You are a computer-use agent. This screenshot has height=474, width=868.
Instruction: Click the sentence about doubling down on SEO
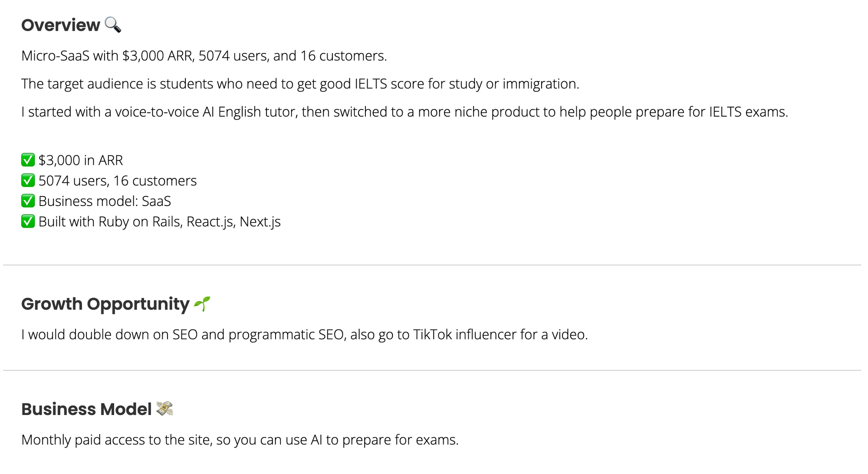pyautogui.click(x=304, y=335)
